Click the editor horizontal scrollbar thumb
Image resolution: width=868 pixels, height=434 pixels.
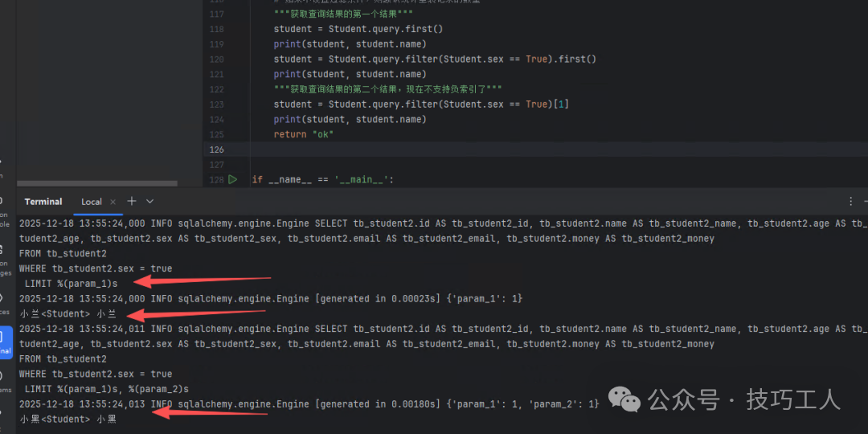tap(97, 183)
